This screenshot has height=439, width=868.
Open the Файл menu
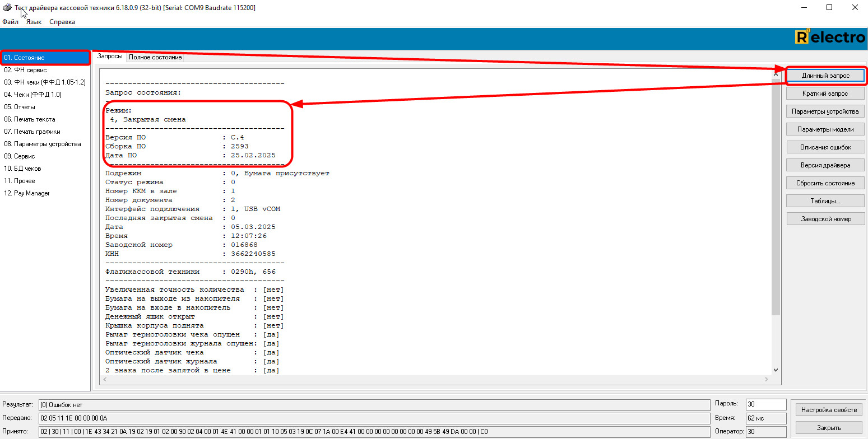(10, 22)
